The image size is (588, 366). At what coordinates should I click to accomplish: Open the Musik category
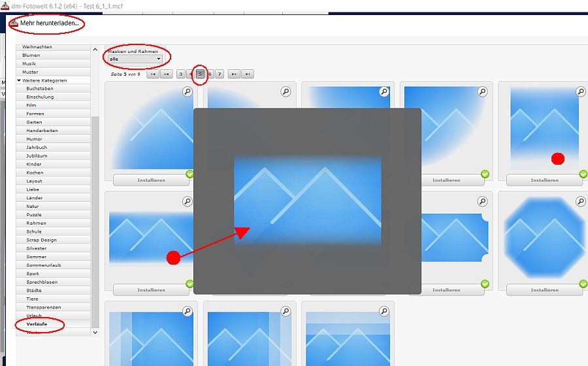[54, 63]
